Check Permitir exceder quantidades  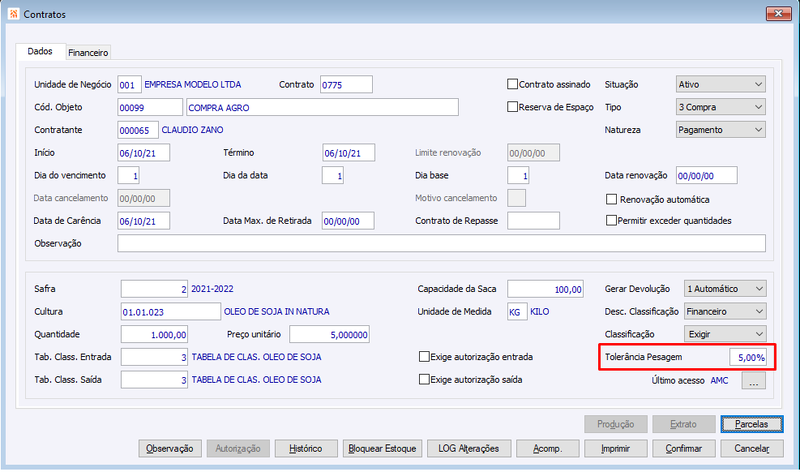(611, 220)
